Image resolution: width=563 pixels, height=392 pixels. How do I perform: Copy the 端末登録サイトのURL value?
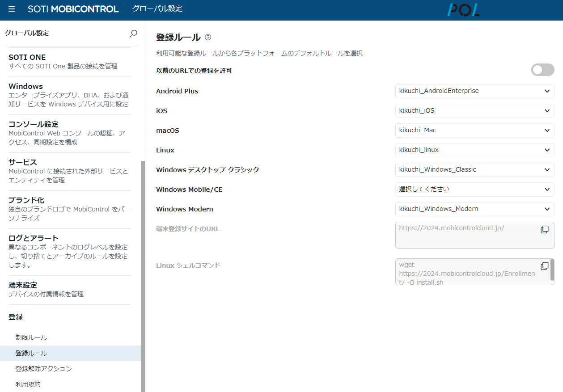point(544,229)
